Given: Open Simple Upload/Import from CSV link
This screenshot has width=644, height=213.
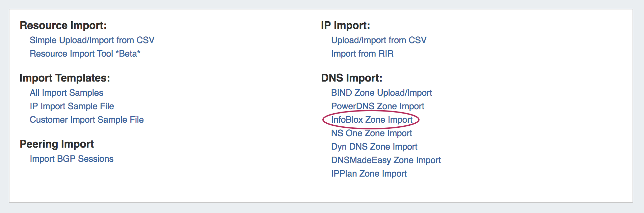Looking at the screenshot, I should click(92, 40).
